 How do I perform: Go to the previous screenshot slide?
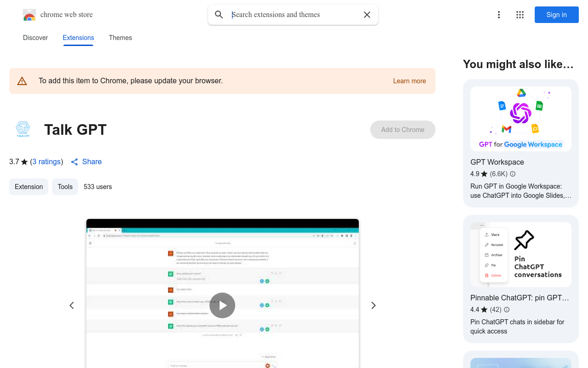(x=72, y=305)
